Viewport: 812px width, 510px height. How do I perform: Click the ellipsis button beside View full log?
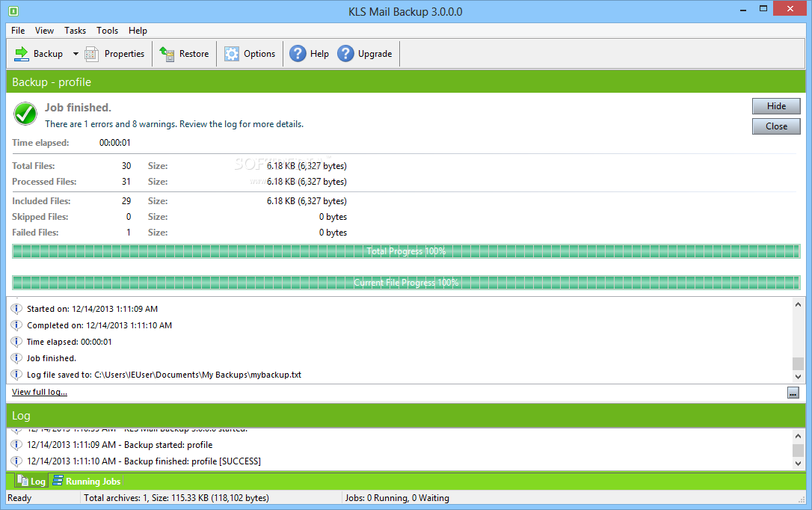(x=793, y=393)
